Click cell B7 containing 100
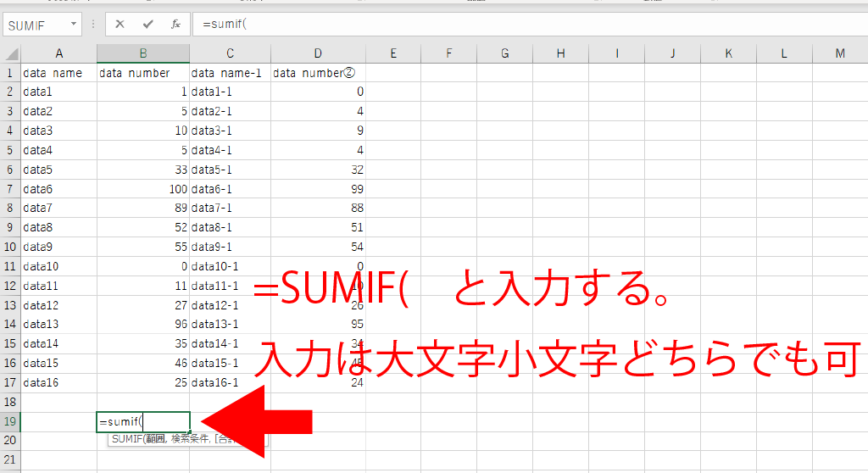 [143, 189]
